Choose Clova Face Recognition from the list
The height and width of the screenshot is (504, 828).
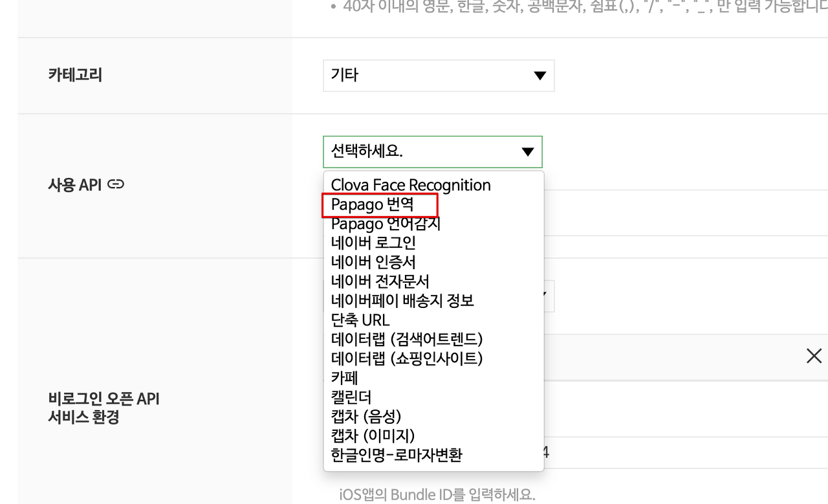pos(411,185)
